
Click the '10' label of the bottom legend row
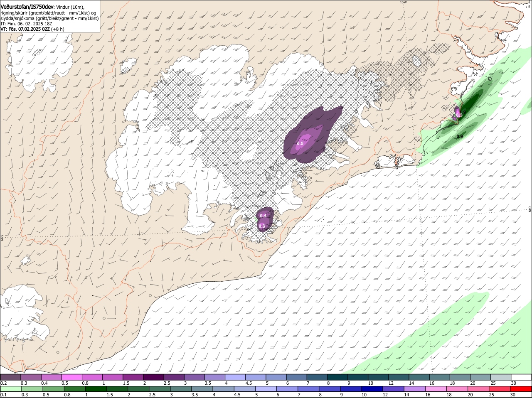pos(364,395)
